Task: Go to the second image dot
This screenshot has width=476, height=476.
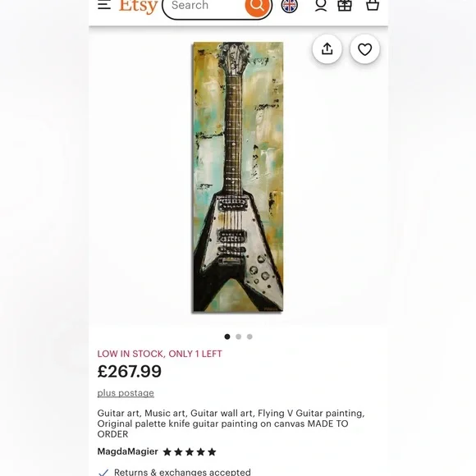Action: click(238, 336)
